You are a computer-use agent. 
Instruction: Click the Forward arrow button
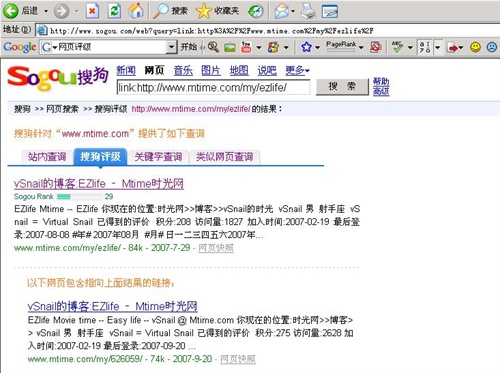click(x=61, y=11)
